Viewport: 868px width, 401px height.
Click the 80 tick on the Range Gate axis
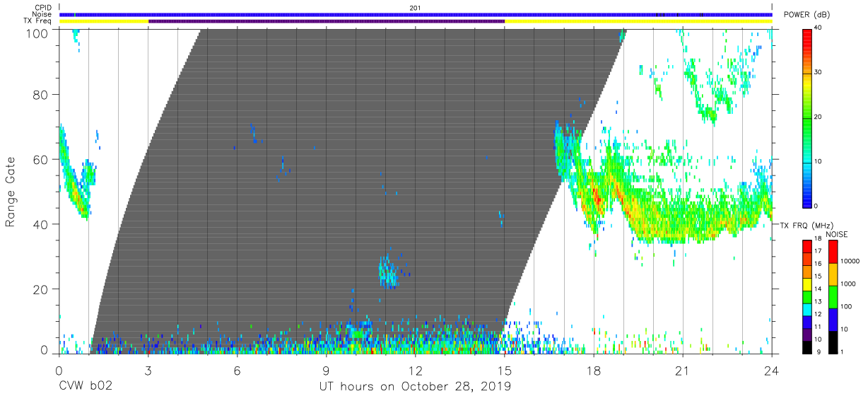click(42, 94)
